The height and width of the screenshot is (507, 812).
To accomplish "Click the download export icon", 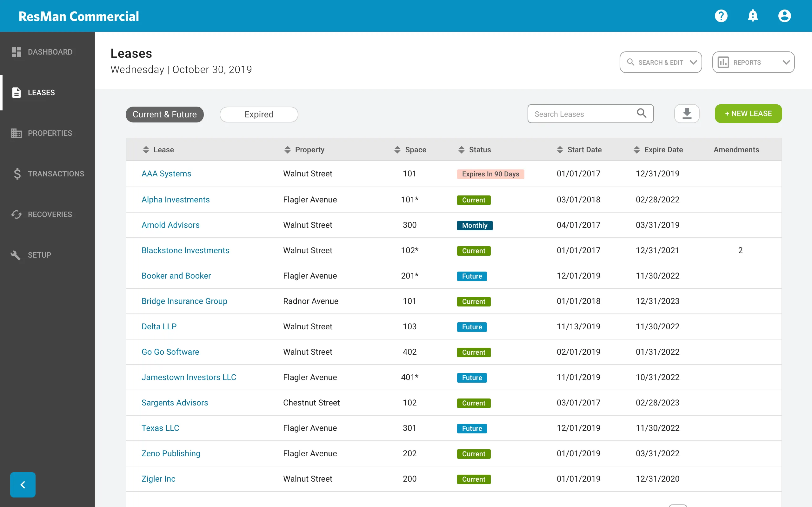I will tap(687, 113).
